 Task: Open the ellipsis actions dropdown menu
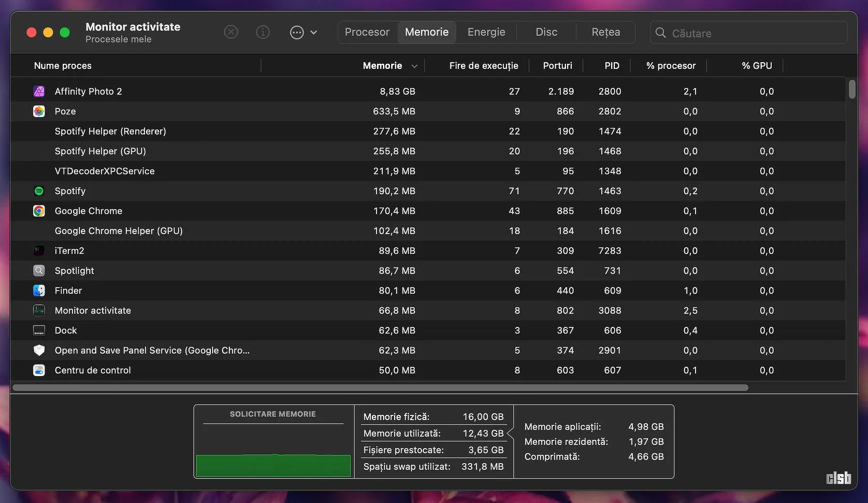click(303, 32)
